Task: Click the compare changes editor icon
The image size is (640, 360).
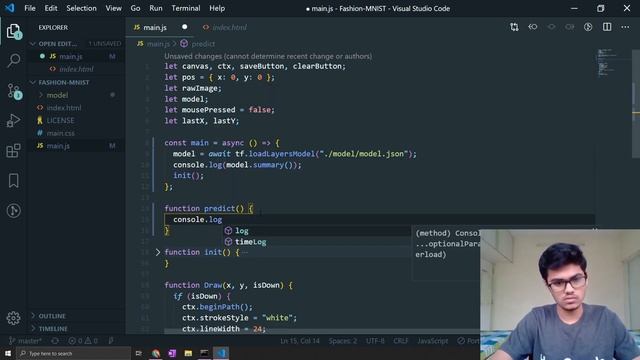Action: [514, 27]
